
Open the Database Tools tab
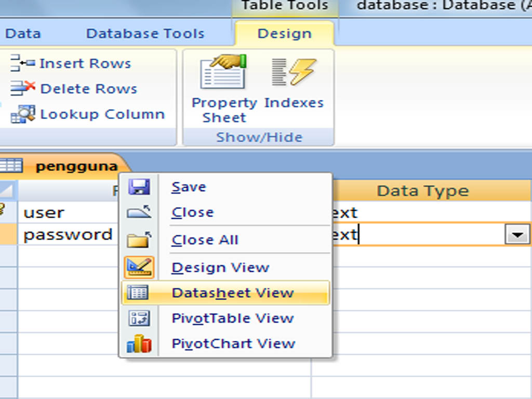tap(145, 33)
